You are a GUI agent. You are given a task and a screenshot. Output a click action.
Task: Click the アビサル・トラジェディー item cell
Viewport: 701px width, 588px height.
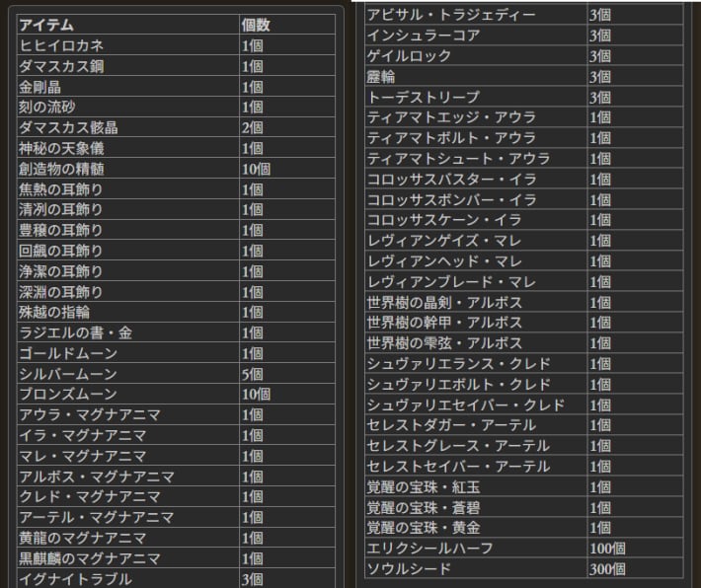[476, 15]
